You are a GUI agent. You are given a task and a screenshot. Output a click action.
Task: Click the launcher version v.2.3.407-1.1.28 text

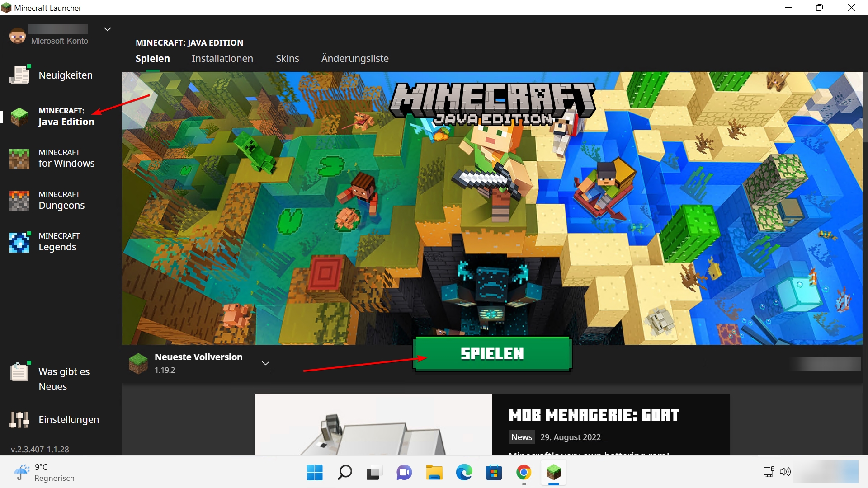tap(40, 450)
